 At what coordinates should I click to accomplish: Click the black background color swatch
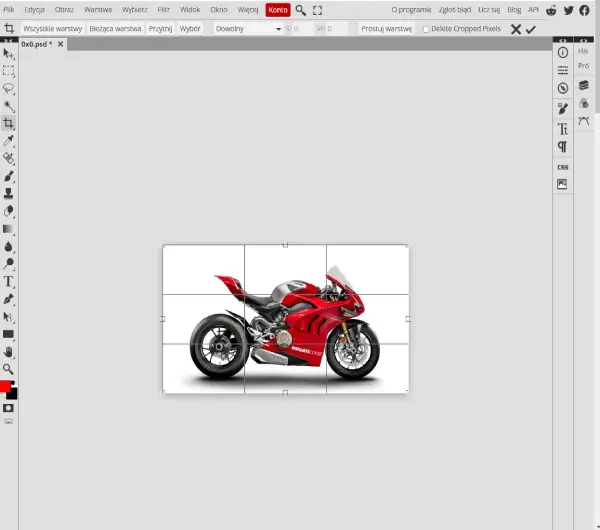pyautogui.click(x=13, y=394)
